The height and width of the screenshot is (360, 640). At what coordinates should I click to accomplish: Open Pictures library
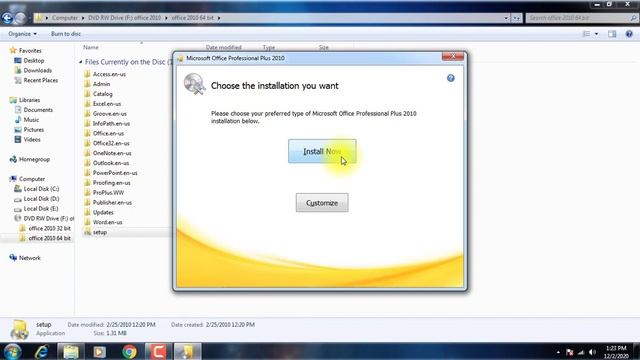click(x=33, y=130)
